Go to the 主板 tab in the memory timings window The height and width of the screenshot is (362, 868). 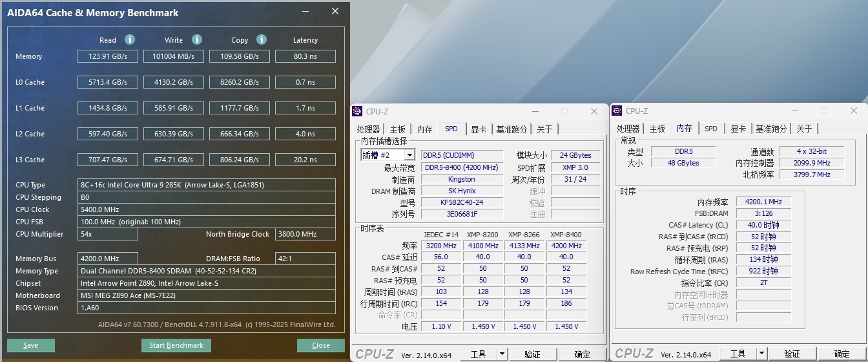click(x=657, y=129)
